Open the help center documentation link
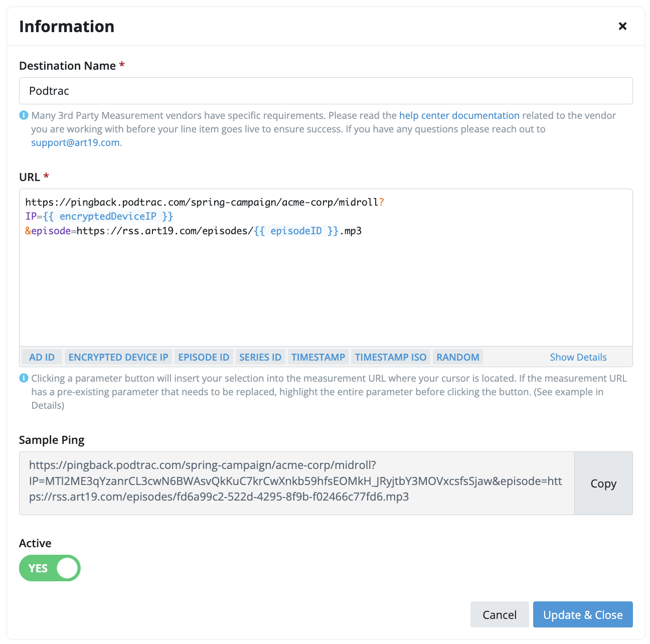This screenshot has width=650, height=644. [x=459, y=115]
